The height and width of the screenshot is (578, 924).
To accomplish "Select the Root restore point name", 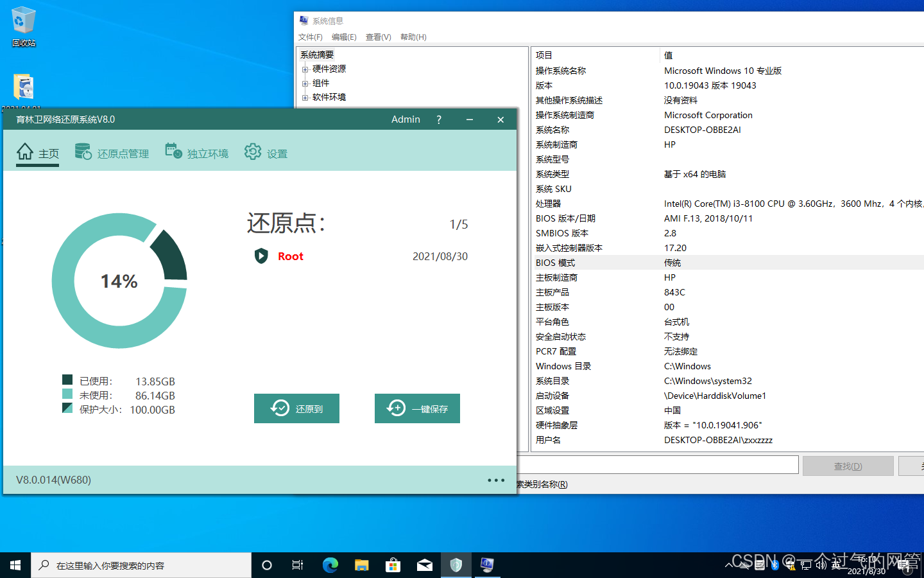I will pyautogui.click(x=290, y=256).
